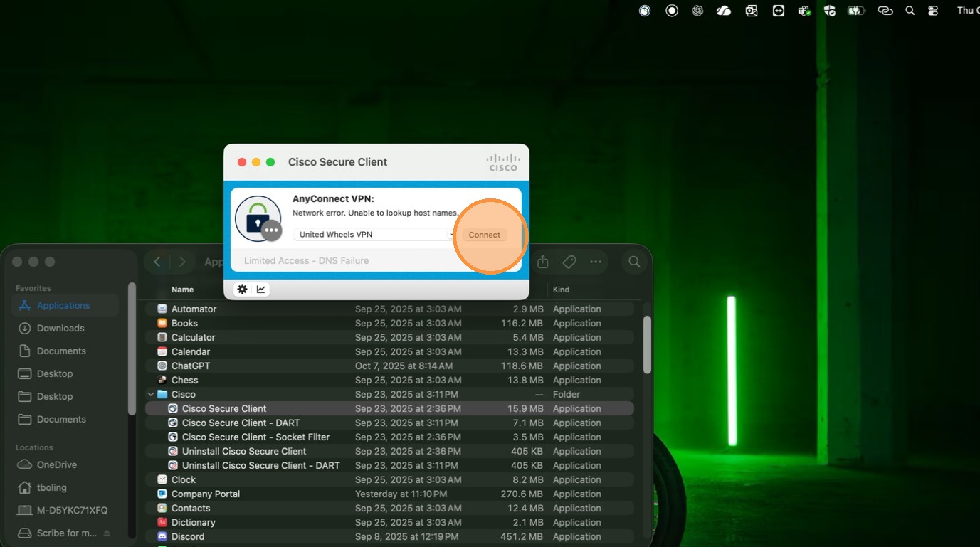980x547 pixels.
Task: Click the Finder Tags icon
Action: pos(569,262)
